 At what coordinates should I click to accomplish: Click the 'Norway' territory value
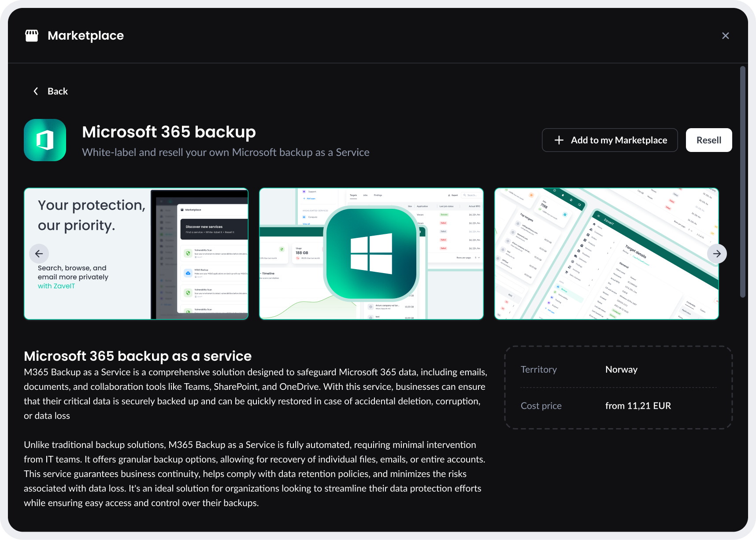pyautogui.click(x=621, y=370)
